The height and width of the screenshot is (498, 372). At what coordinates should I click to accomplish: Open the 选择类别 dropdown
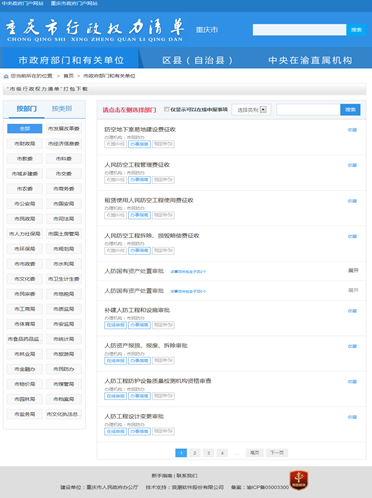click(x=251, y=110)
